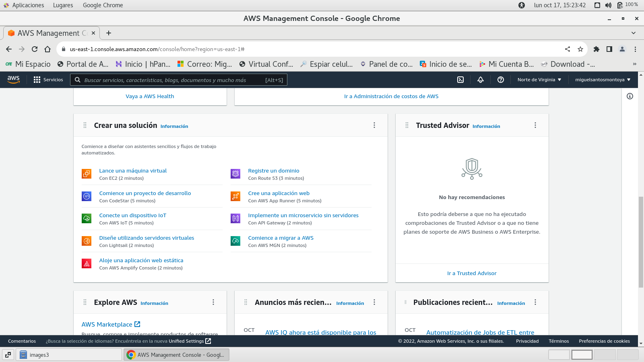Screen dimensions: 644x362
Task: Open AWS CloudShell from the navigation bar
Action: point(460,80)
